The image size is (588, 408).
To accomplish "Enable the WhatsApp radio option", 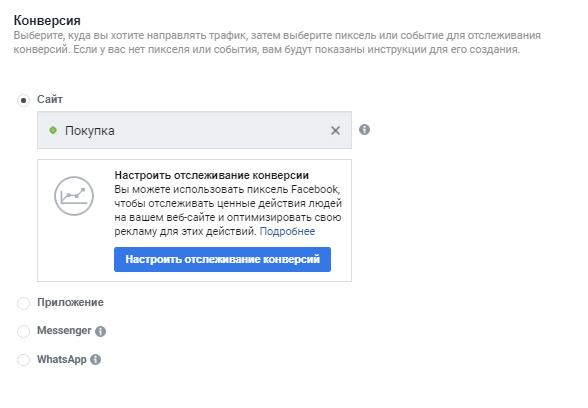I will [x=24, y=360].
